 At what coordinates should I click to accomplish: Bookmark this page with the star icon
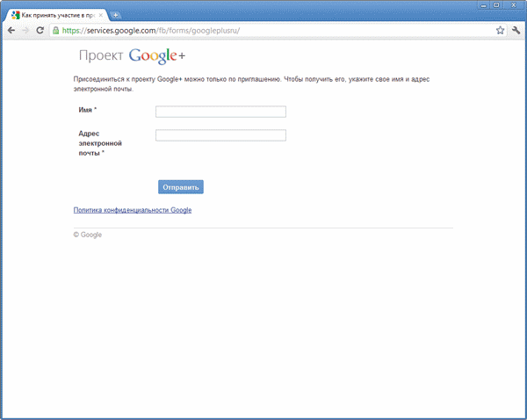500,30
